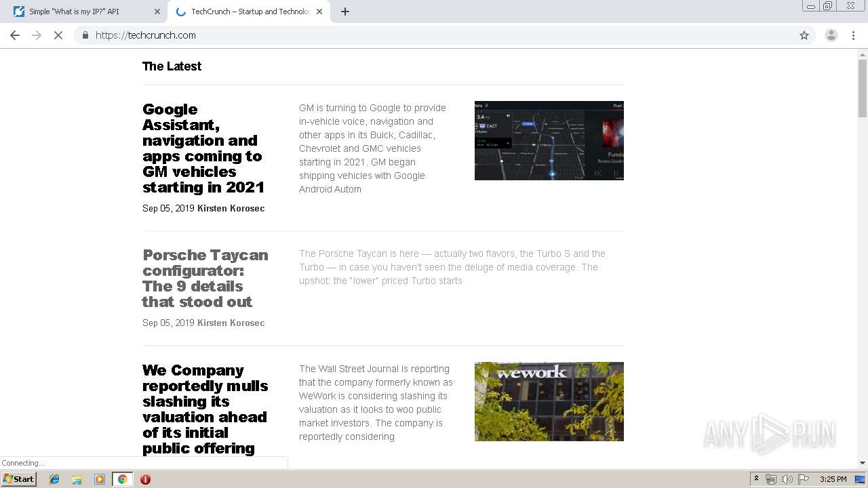Click the taskbar clock 3:25 PM
Viewport: 868px width, 488px height.
(x=833, y=479)
